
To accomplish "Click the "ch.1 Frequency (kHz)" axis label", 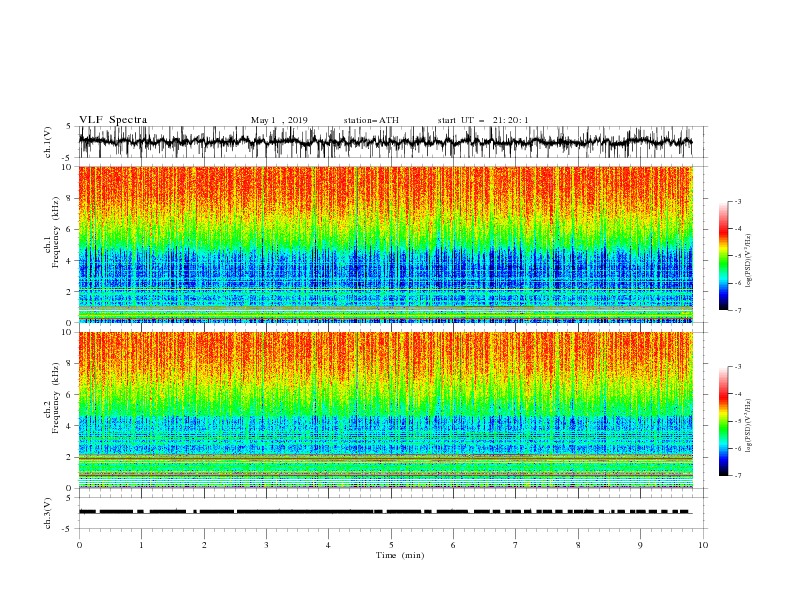I will (x=52, y=244).
